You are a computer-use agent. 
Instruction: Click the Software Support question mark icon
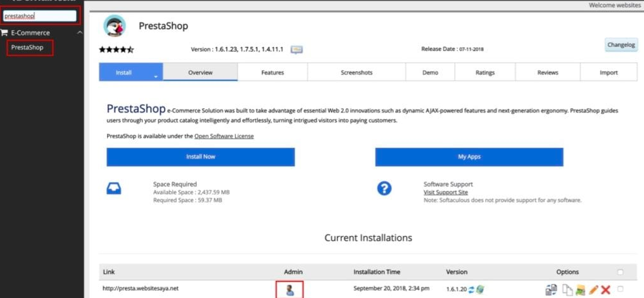[384, 189]
